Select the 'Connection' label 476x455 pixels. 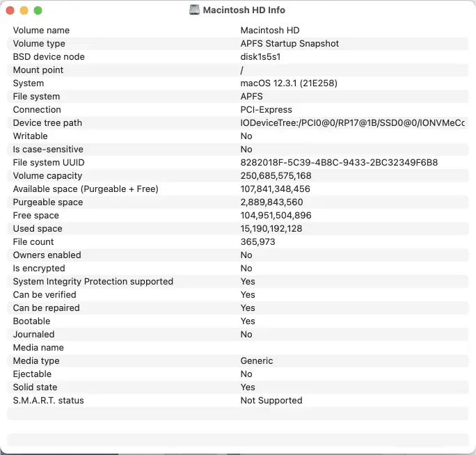(x=37, y=110)
